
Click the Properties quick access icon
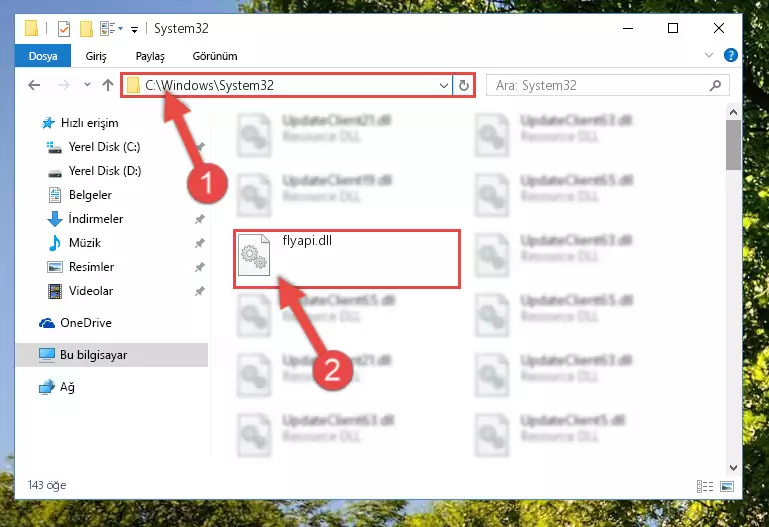[64, 28]
